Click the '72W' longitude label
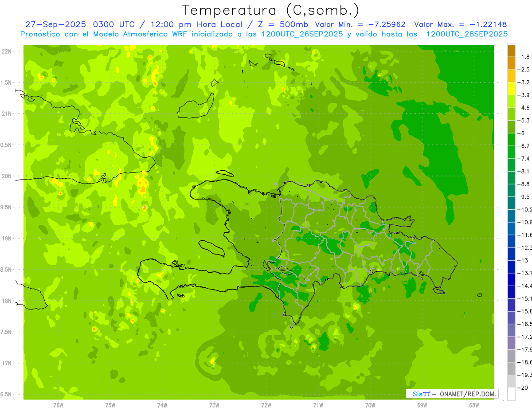Image resolution: width=532 pixels, height=411 pixels. (266, 405)
